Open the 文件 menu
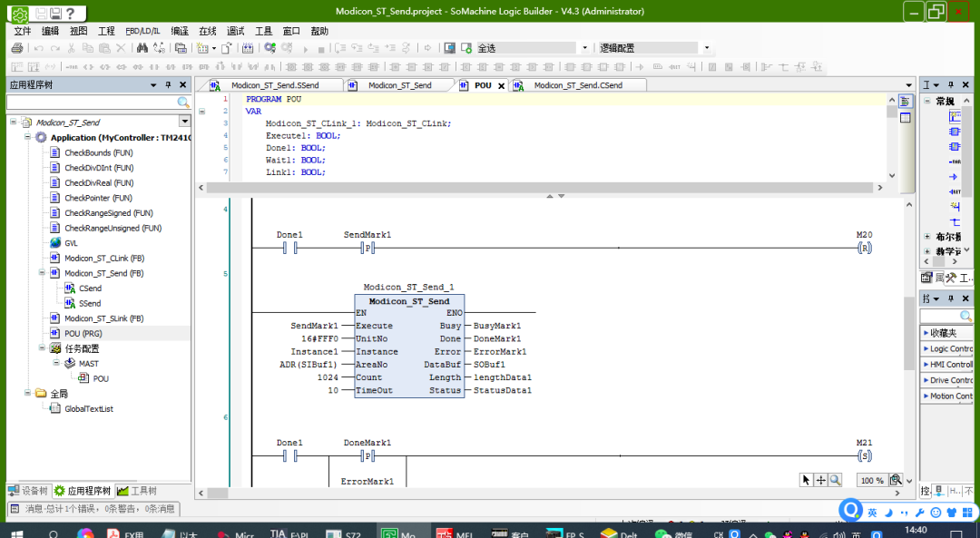Image resolution: width=980 pixels, height=538 pixels. [x=23, y=31]
